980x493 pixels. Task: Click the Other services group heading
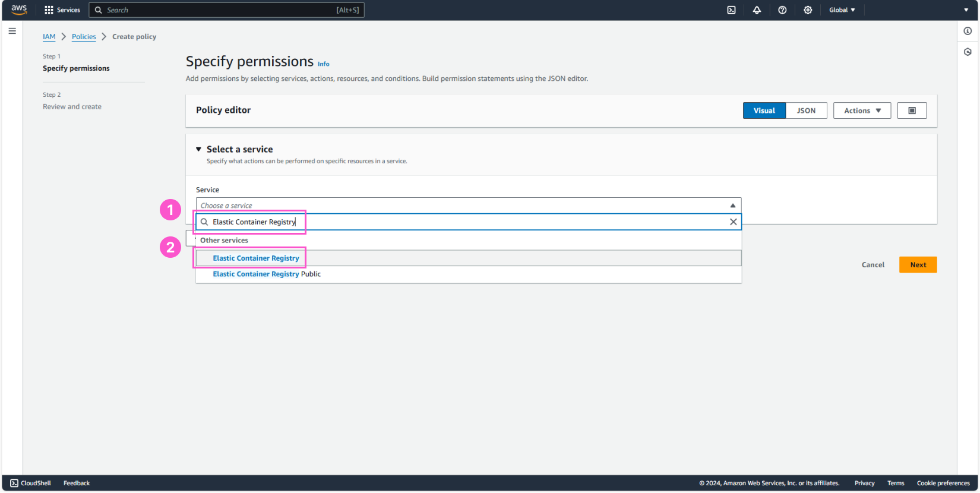224,241
